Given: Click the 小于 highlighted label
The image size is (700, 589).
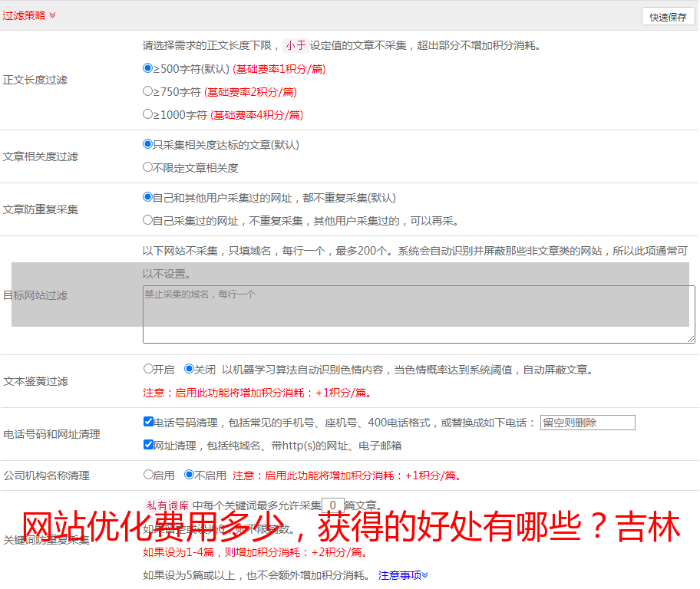Looking at the screenshot, I should tap(296, 45).
